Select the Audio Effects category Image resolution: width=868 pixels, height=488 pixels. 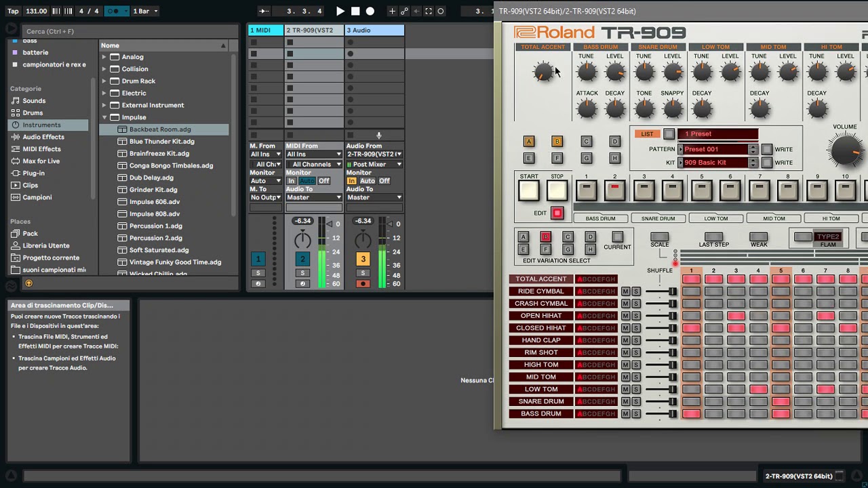pos(43,137)
